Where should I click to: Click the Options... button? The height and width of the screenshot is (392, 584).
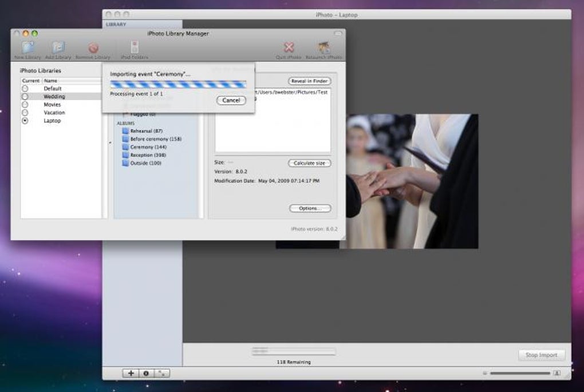(310, 208)
